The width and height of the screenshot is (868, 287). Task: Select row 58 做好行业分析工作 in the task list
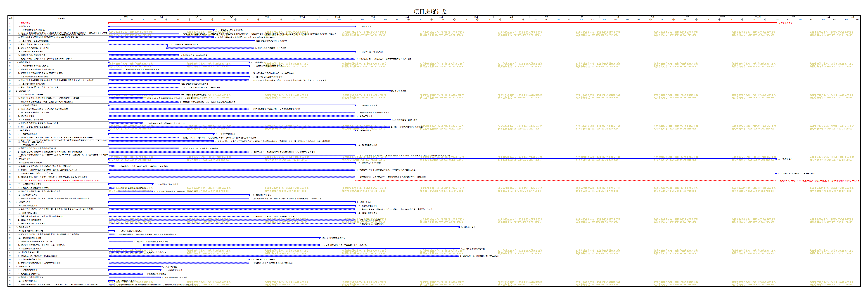click(x=58, y=148)
